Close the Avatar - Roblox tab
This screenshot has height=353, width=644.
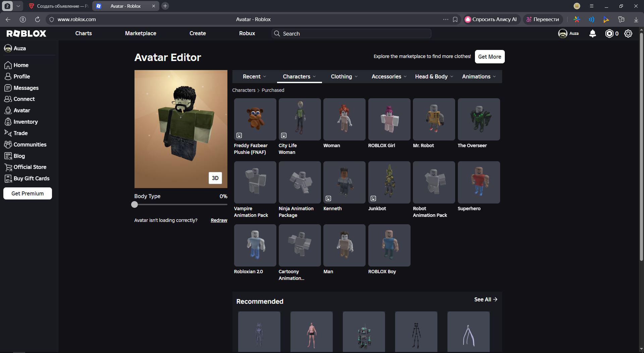point(154,6)
